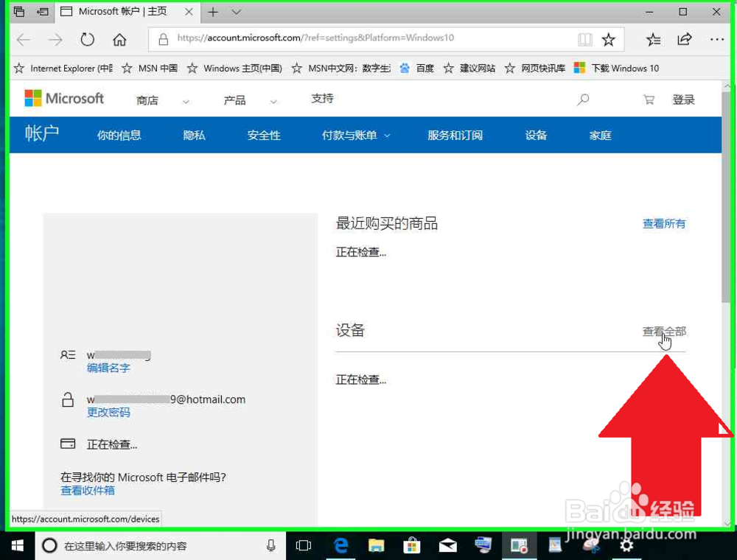Close the Microsoft 帐户 tab

click(189, 12)
